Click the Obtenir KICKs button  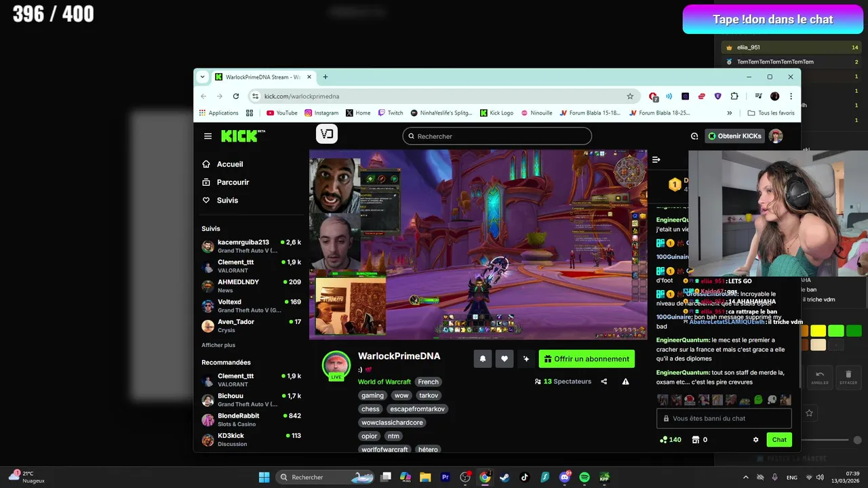point(734,136)
